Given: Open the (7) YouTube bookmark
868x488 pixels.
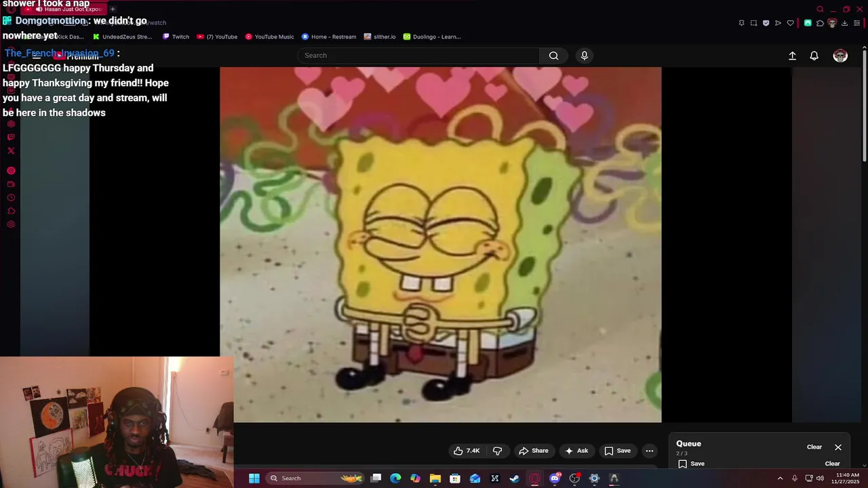Looking at the screenshot, I should click(x=217, y=37).
